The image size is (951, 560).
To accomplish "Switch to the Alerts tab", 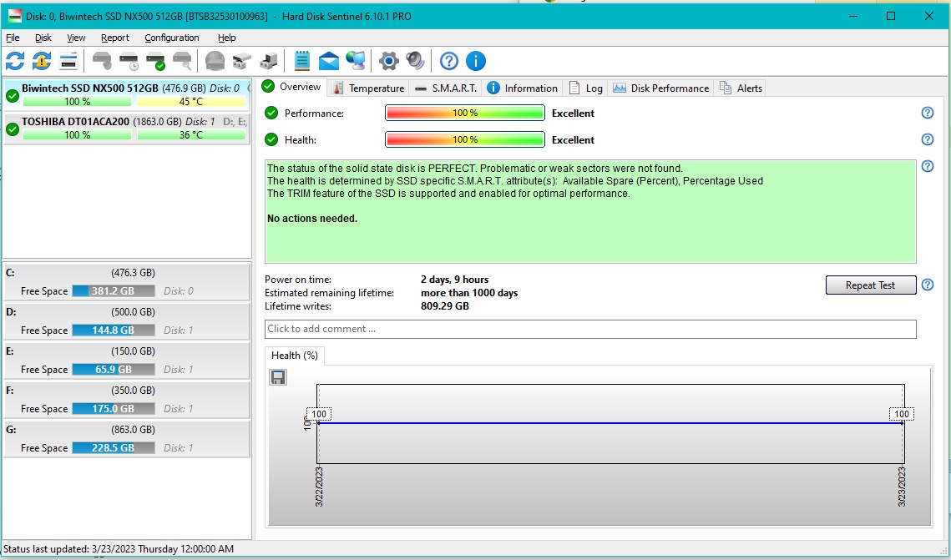I will pos(740,88).
